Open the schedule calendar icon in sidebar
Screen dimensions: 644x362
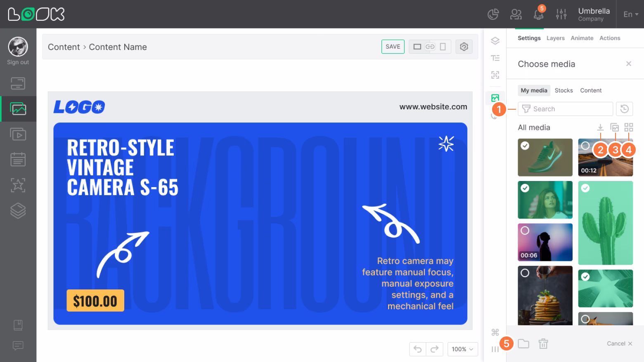pyautogui.click(x=18, y=160)
